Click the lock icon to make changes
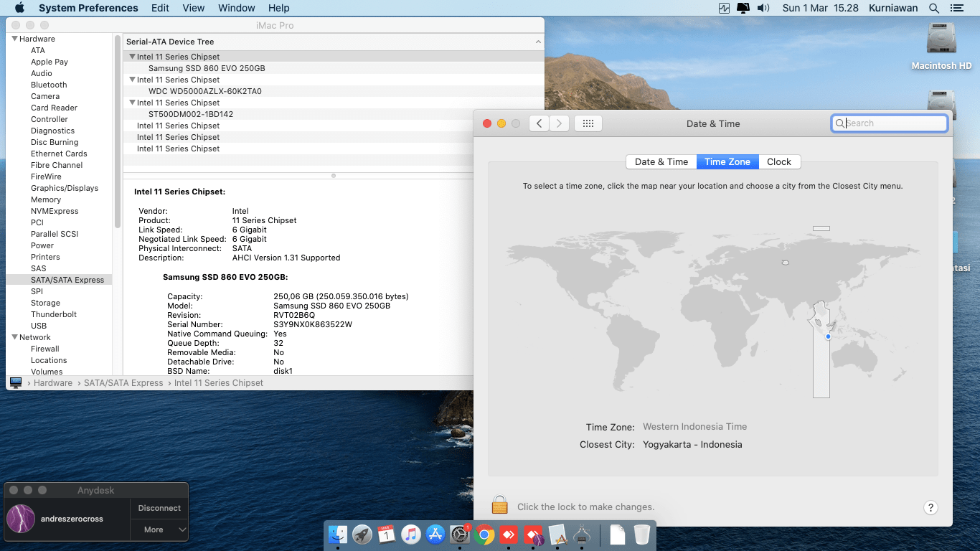Image resolution: width=980 pixels, height=551 pixels. [499, 506]
